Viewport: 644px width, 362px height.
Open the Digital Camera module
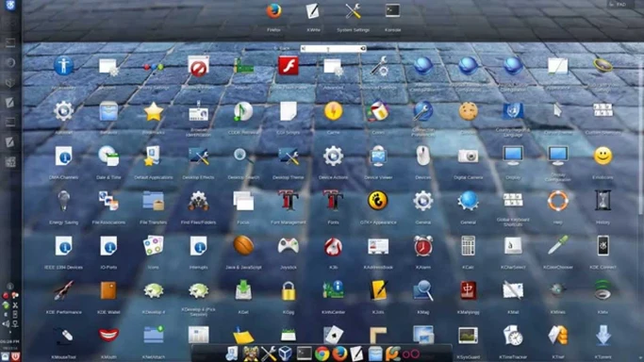[468, 156]
